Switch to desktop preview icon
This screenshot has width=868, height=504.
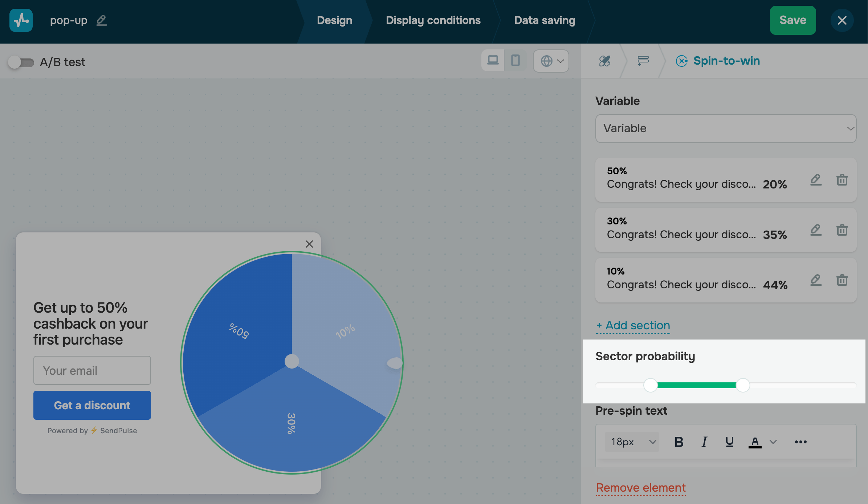pos(493,60)
